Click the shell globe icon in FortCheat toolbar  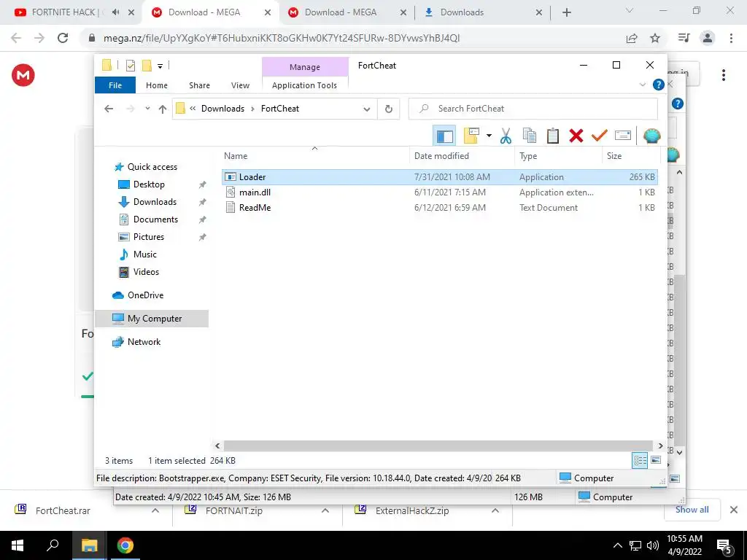coord(651,136)
